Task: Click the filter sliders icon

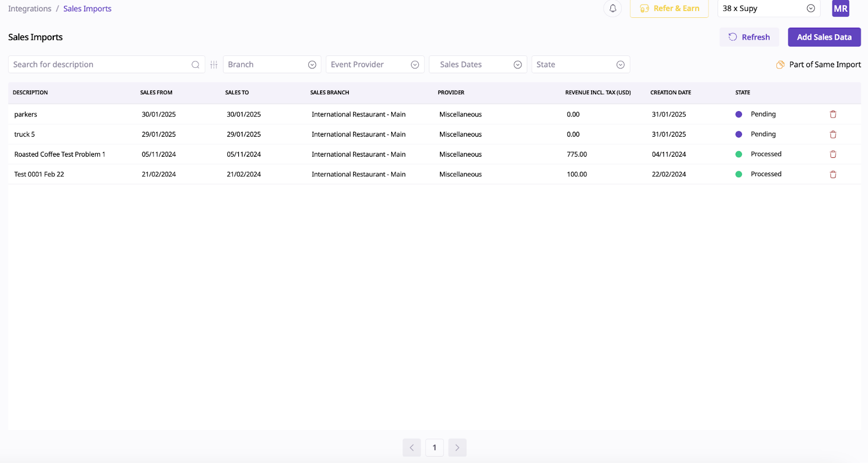Action: click(214, 65)
